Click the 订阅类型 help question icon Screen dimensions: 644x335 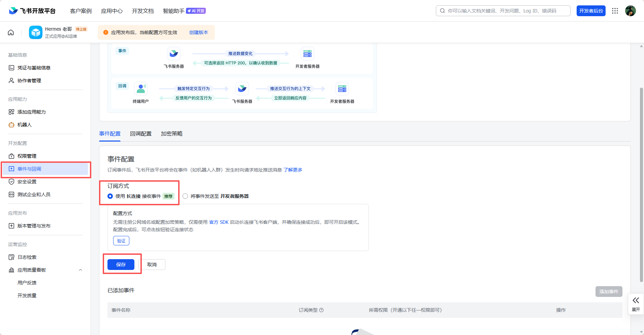point(321,310)
